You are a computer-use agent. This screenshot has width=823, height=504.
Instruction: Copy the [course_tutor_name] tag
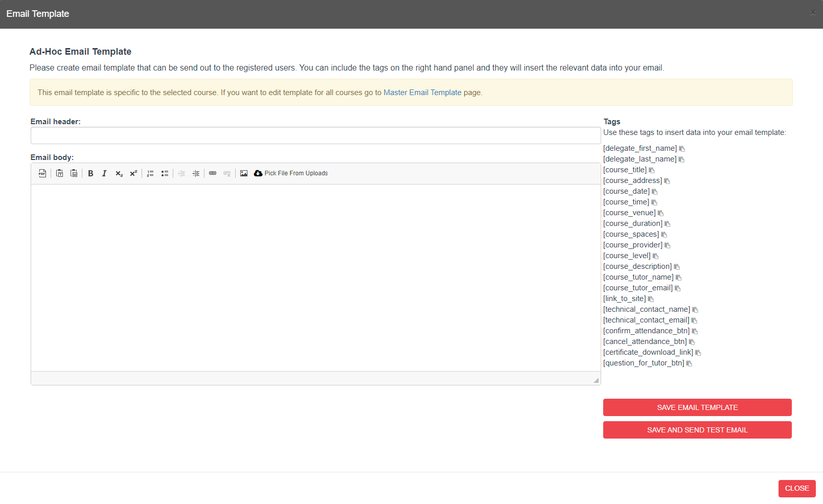pyautogui.click(x=679, y=278)
